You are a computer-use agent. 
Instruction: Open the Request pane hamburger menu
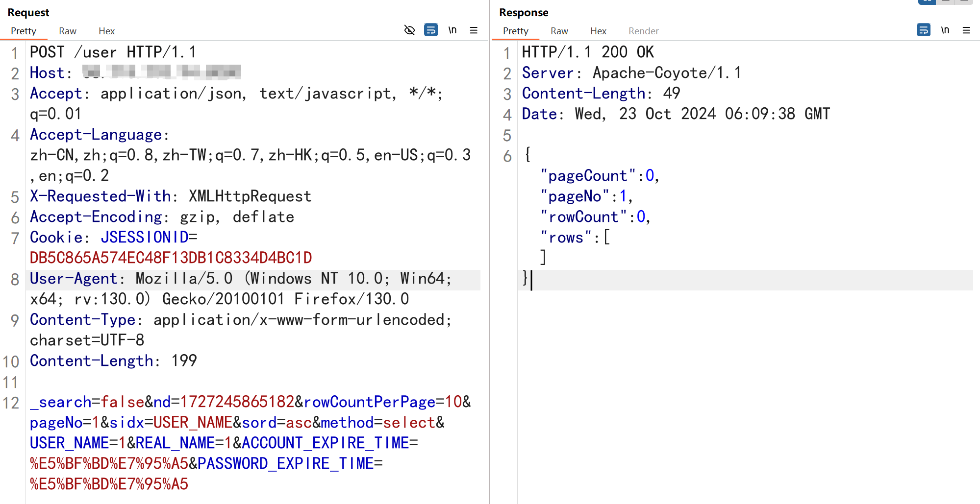[x=474, y=30]
